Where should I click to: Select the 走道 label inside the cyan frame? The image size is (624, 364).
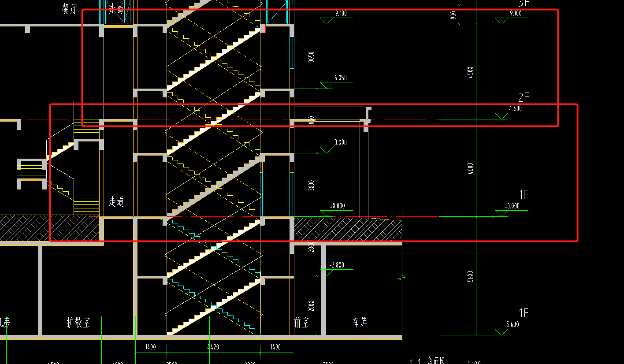coord(117,9)
